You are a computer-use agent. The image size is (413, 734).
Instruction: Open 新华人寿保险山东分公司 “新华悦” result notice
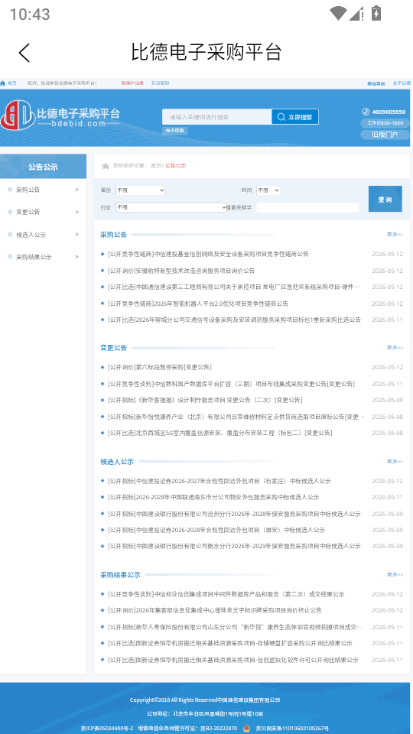click(x=234, y=627)
